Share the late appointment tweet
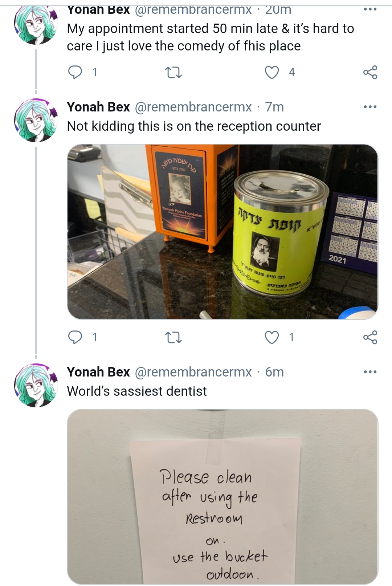 point(370,72)
